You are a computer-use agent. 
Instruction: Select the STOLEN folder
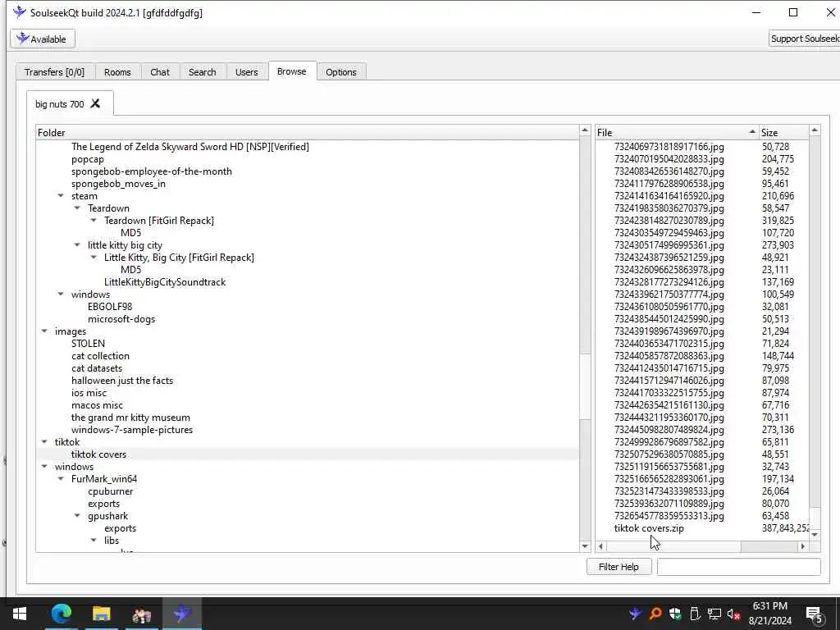click(88, 344)
